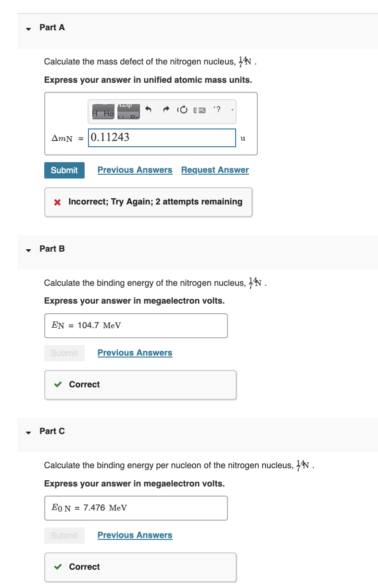Viewport: 378px width, 588px height.
Task: Open the H He chemistry templates icon
Action: coord(103,112)
